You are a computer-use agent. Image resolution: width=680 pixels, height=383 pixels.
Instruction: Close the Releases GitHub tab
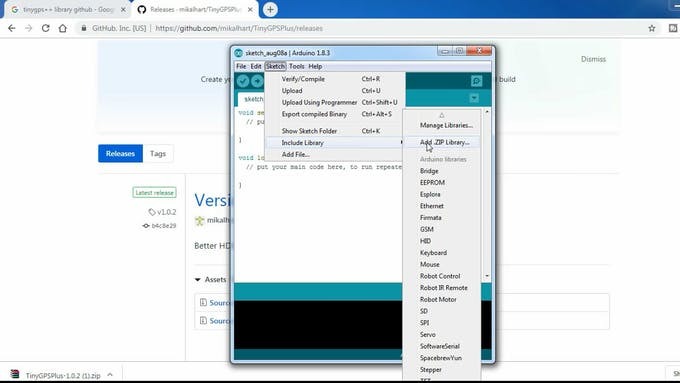(x=250, y=10)
